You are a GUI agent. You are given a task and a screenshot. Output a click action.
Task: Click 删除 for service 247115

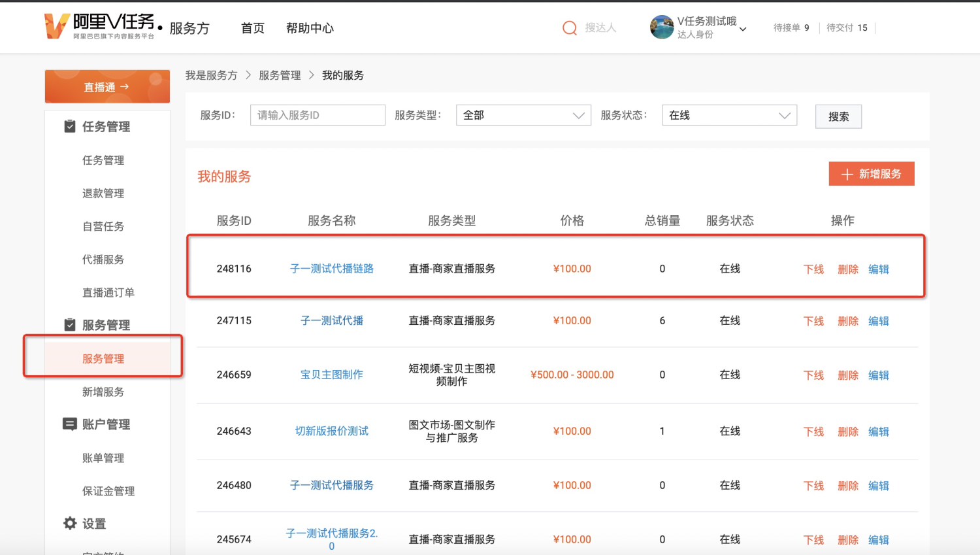tap(848, 321)
